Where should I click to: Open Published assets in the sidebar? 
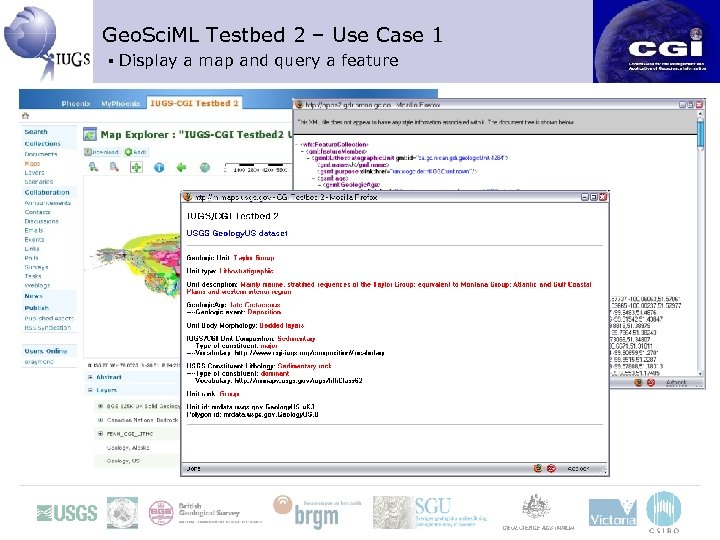[49, 318]
